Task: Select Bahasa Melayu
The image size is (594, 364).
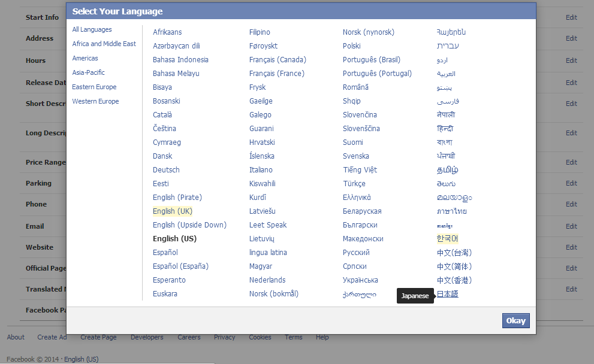Action: point(176,74)
